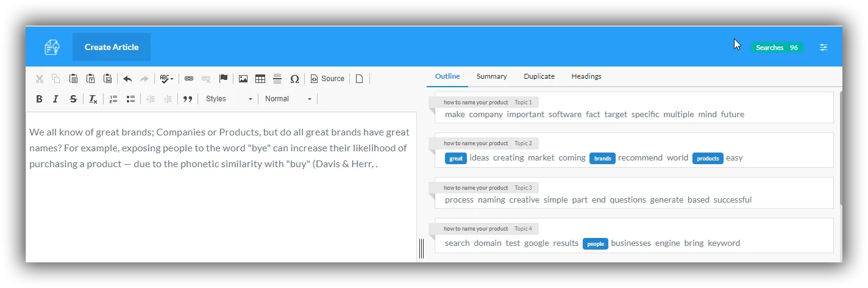
Task: Switch to the Duplicate tab
Action: [x=539, y=76]
